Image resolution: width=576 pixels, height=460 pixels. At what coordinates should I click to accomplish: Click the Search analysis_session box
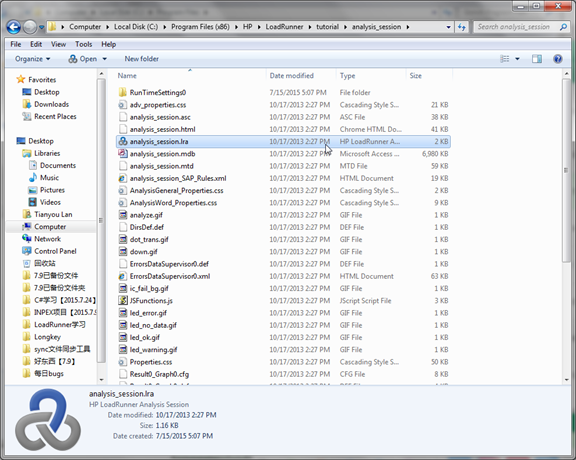pos(521,27)
